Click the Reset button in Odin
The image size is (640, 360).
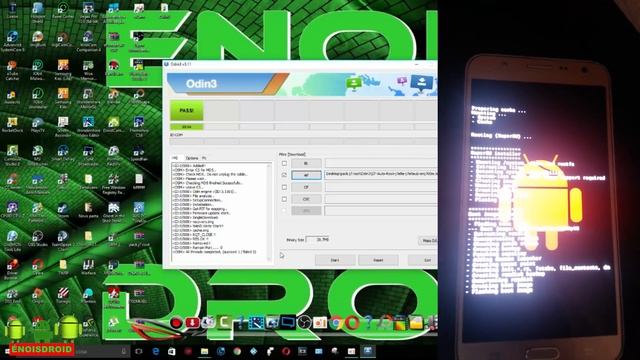coord(378,260)
